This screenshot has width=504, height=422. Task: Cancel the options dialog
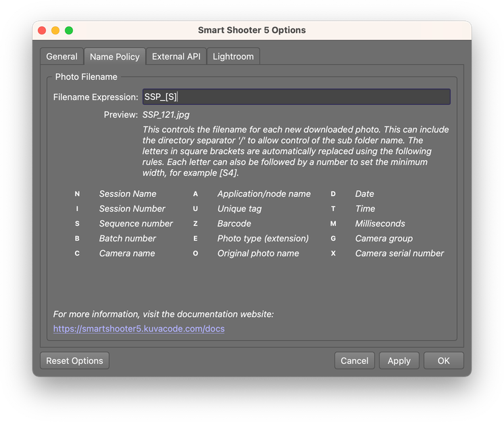(x=354, y=360)
